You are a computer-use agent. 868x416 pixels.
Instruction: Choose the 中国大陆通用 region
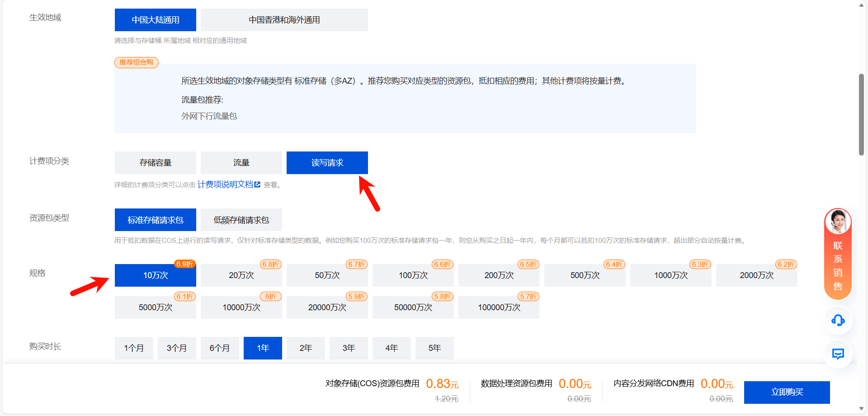click(x=155, y=20)
